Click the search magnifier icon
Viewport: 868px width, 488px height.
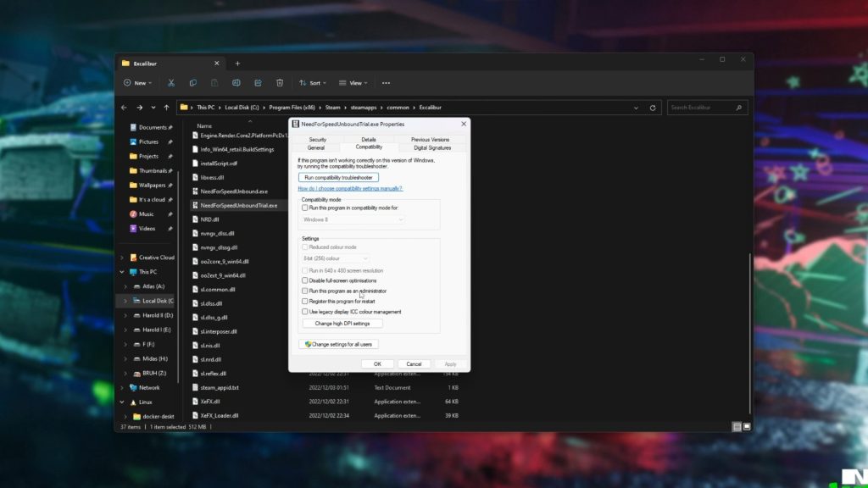point(738,108)
